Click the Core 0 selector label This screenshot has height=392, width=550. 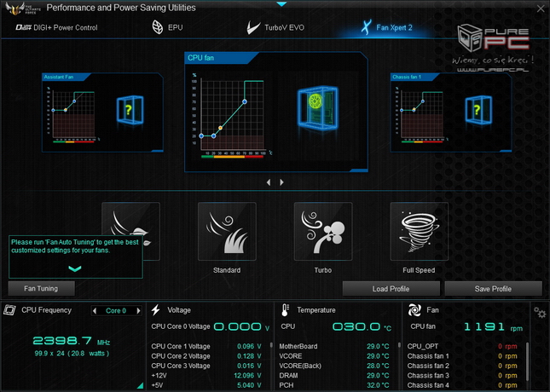tap(116, 311)
